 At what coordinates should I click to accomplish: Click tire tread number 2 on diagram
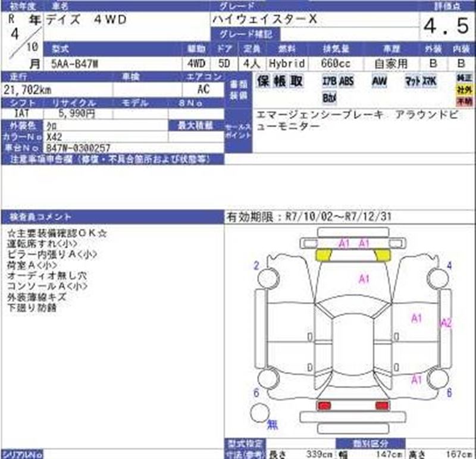point(256,266)
